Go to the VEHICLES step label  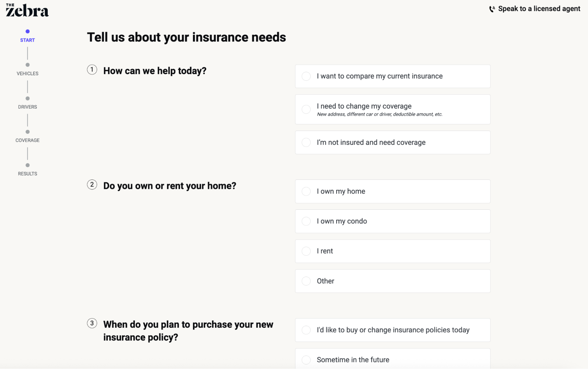point(28,74)
